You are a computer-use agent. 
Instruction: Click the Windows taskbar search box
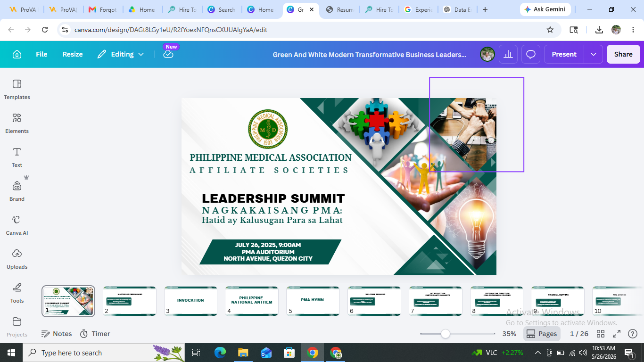tap(105, 353)
